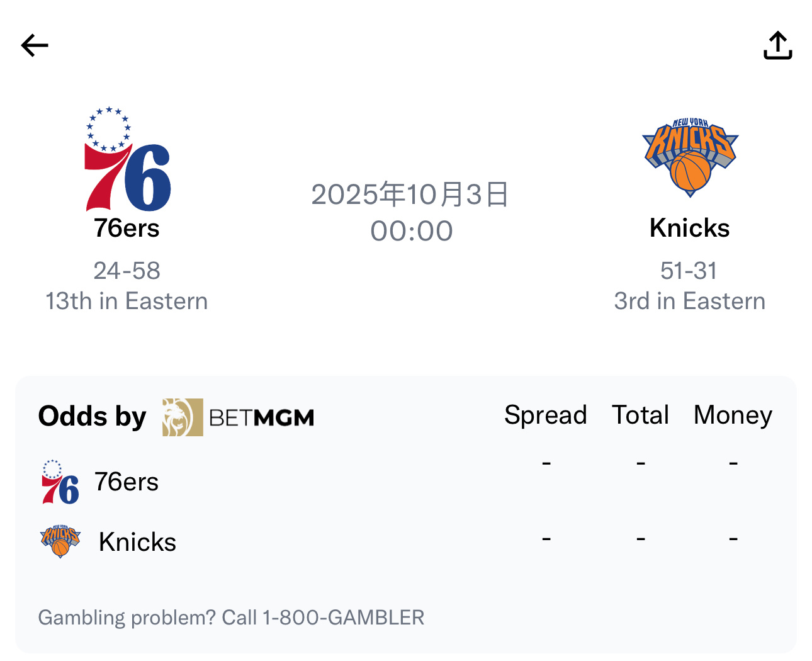Tap the small Knicks logo in odds table
The height and width of the screenshot is (661, 812).
60,541
